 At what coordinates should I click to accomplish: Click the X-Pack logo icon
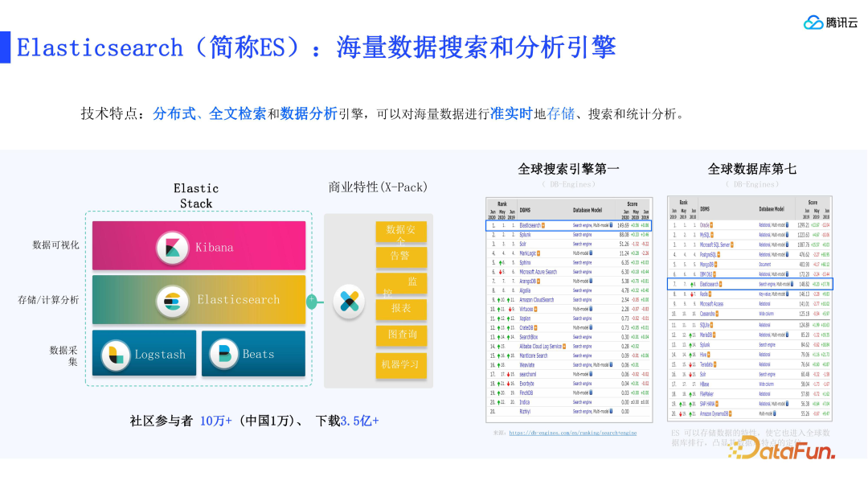[x=349, y=302]
